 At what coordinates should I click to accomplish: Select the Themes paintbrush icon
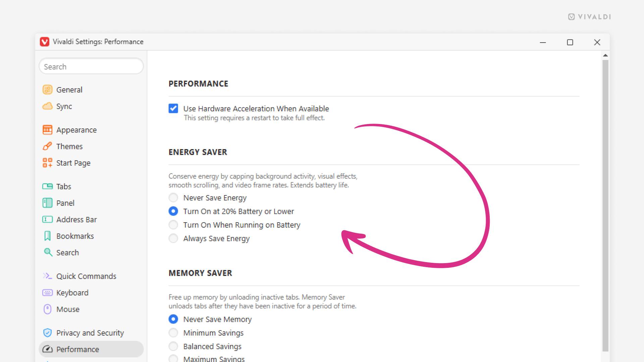47,146
